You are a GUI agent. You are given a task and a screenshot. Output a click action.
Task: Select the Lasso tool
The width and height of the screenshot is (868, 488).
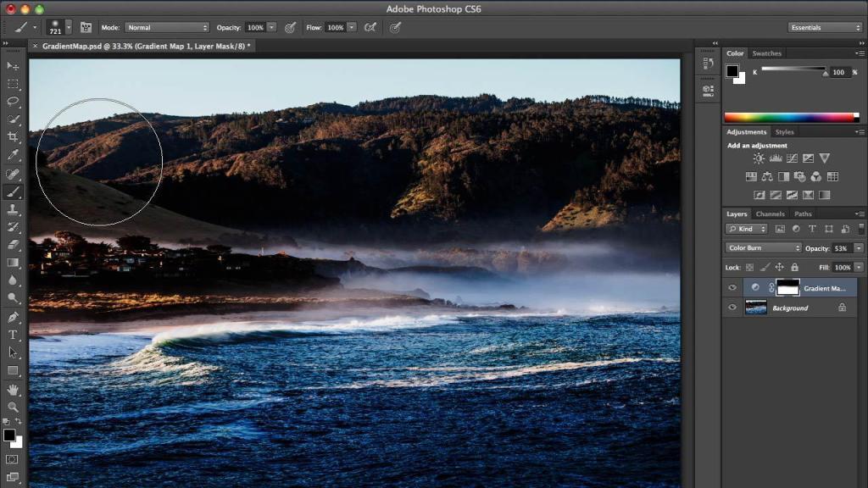13,101
